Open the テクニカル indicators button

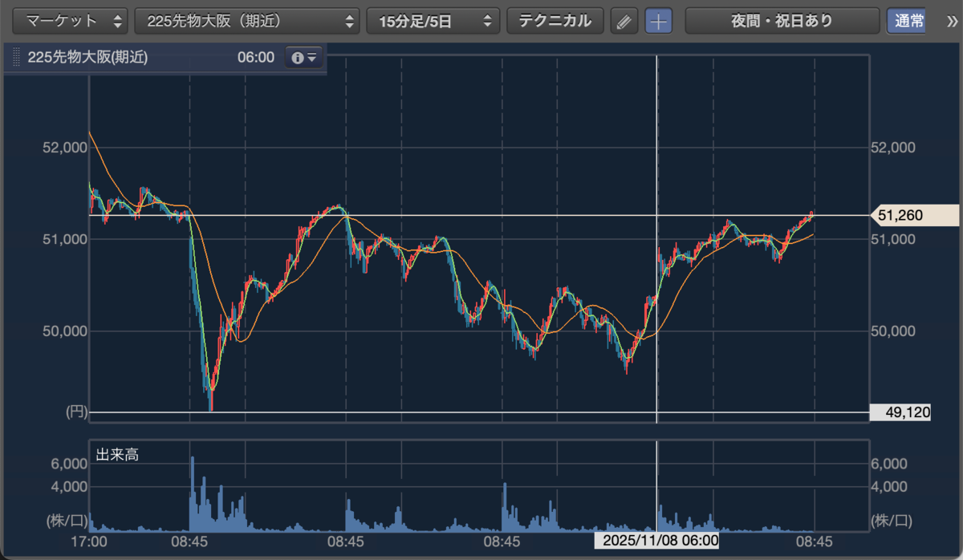555,21
